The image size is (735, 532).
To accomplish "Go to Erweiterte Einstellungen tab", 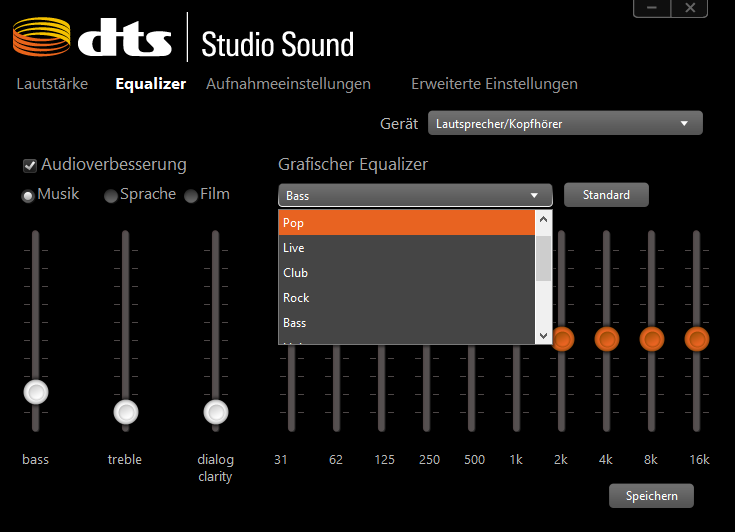I will [494, 84].
